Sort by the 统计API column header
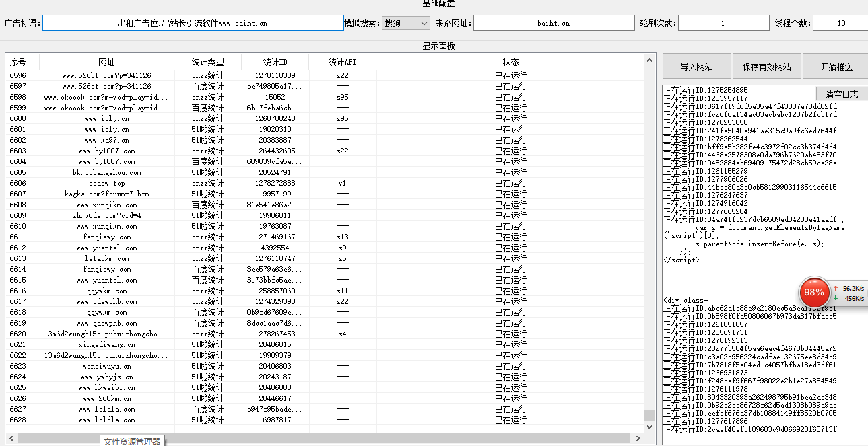This screenshot has width=868, height=446. 342,62
